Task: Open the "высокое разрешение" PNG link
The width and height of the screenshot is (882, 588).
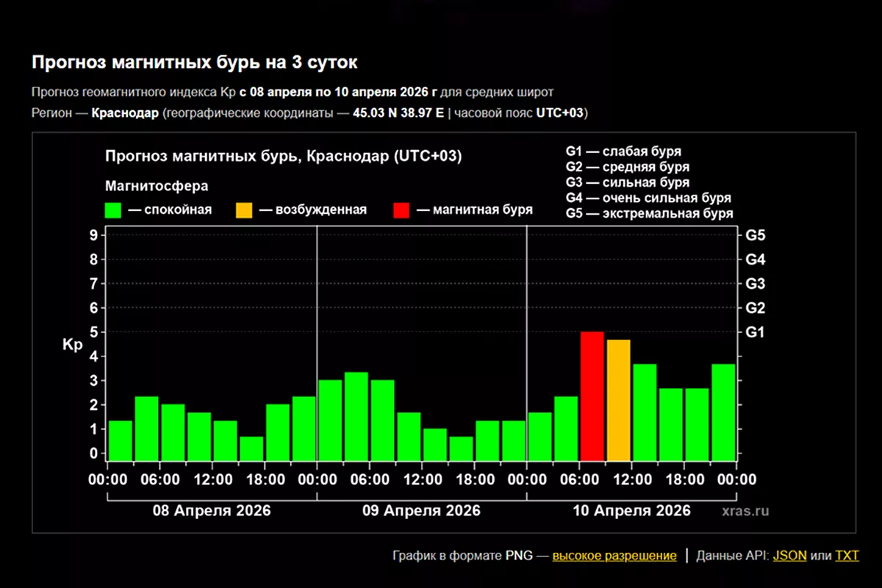Action: (614, 556)
